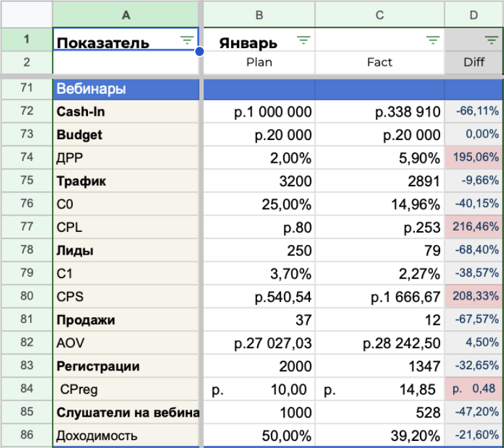Viewport: 504px width, 448px height.
Task: Click CPS plan value р.540,54
Action: (x=259, y=297)
